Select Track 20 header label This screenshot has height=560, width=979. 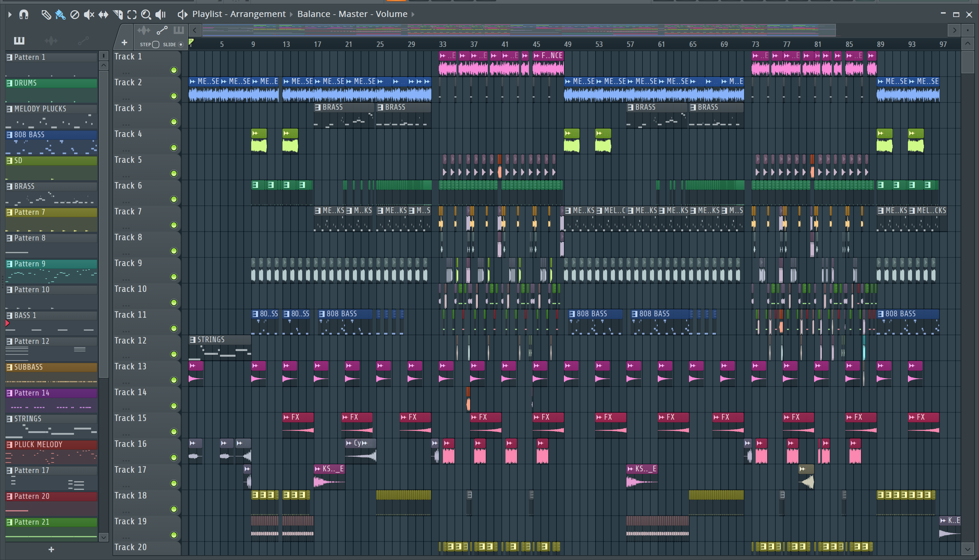131,547
